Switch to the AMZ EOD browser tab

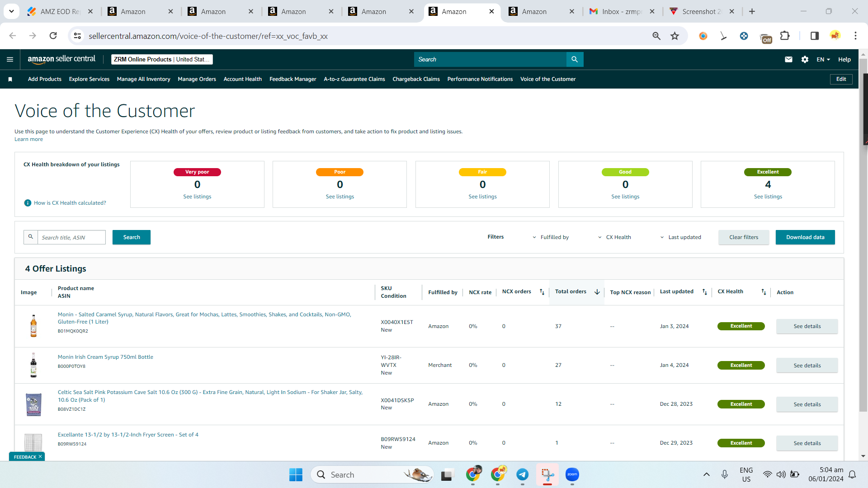[x=60, y=11]
